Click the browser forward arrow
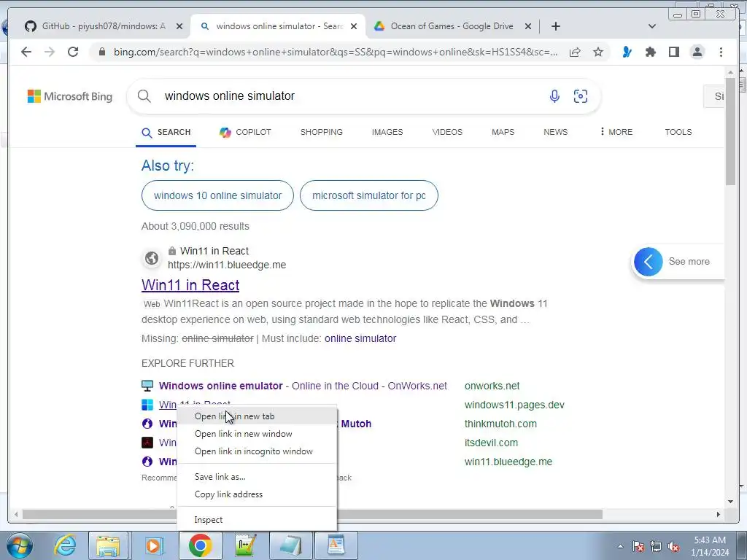Viewport: 747px width, 560px height. click(50, 52)
